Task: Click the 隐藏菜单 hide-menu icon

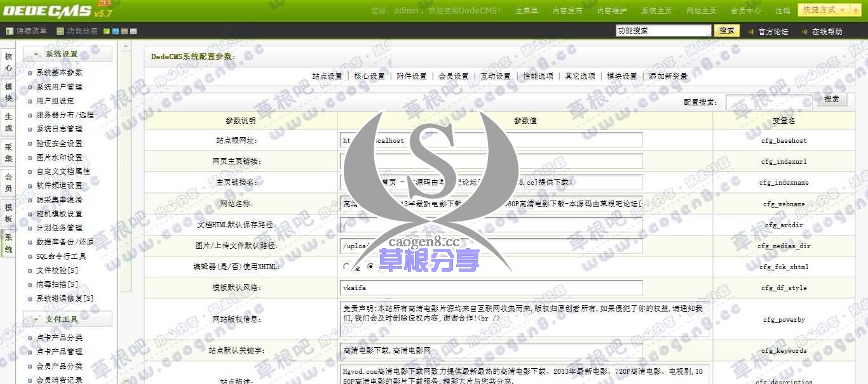Action: pos(10,30)
